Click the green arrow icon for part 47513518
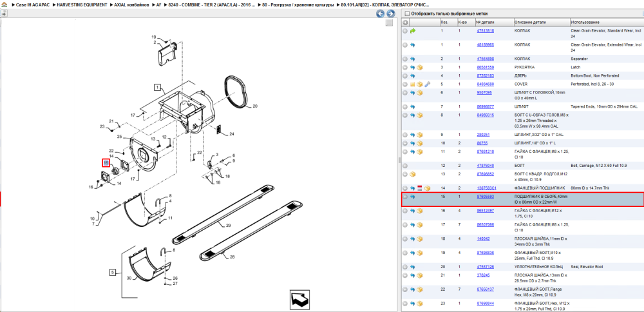The height and width of the screenshot is (312, 644). [413, 31]
